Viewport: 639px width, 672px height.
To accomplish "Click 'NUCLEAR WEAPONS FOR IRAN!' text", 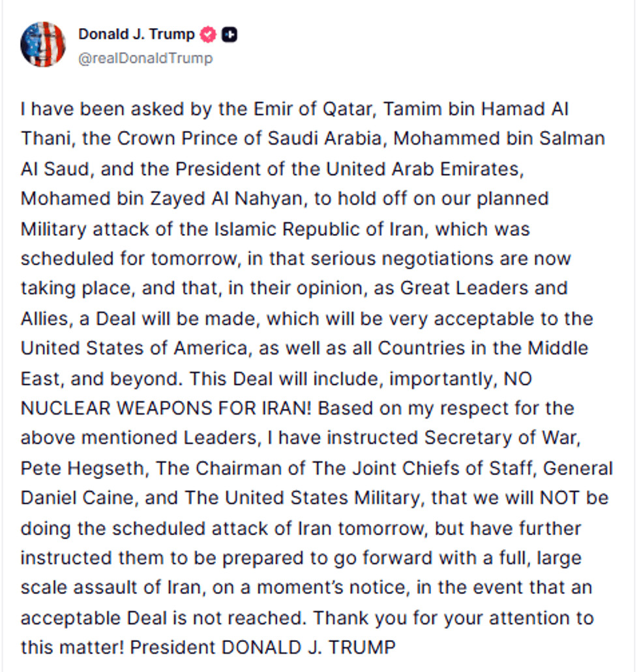I will point(166,408).
